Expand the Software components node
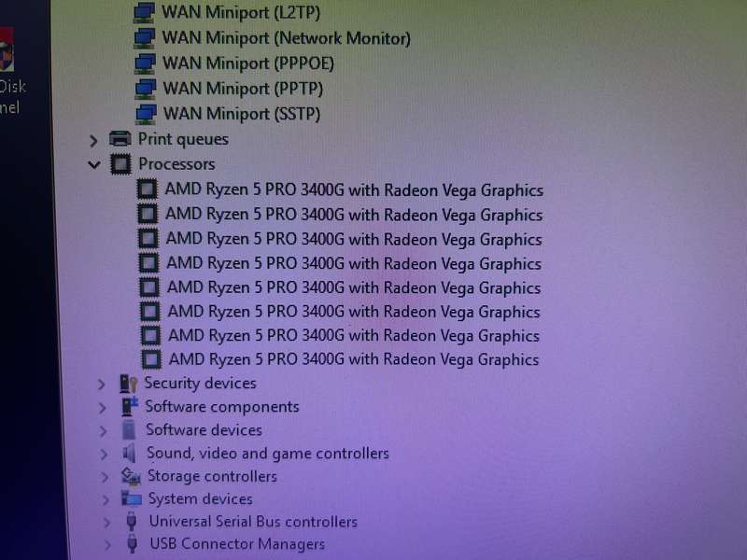Viewport: 747px width, 560px height. point(102,408)
